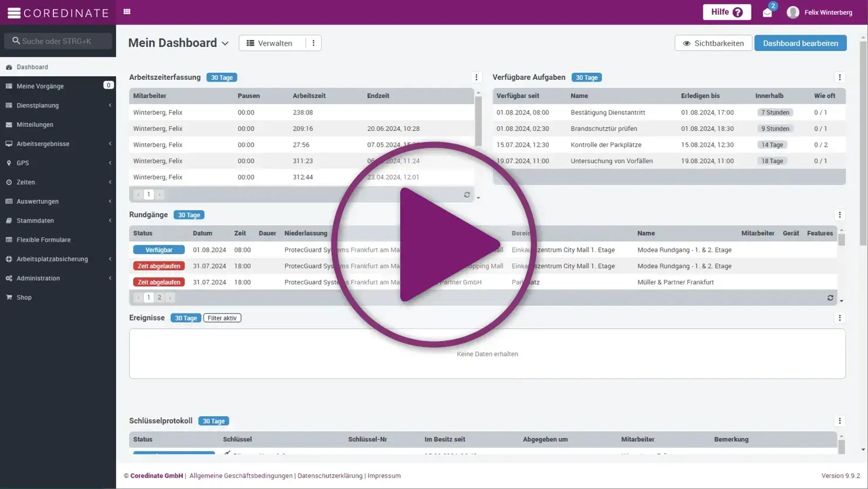Toggle the 30 Tage filter on Rundgänge

point(189,215)
